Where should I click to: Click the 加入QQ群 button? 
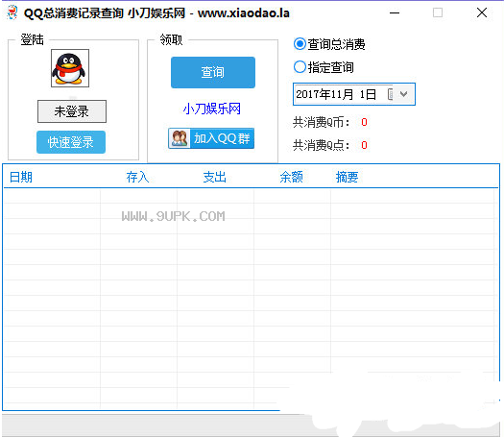point(211,138)
